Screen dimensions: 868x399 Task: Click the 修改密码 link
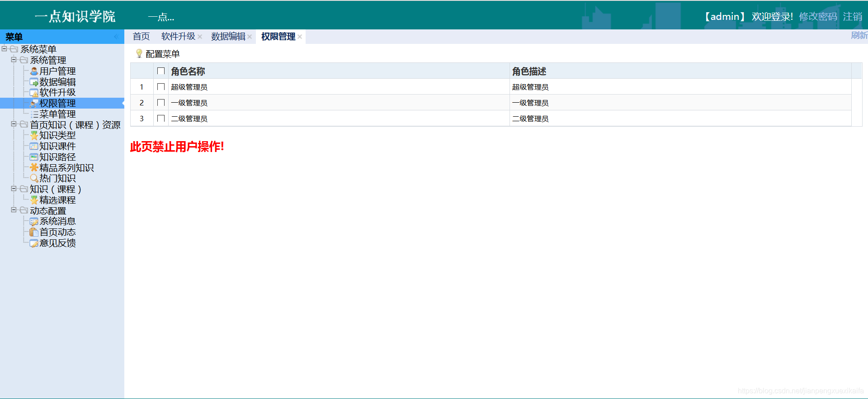[818, 17]
